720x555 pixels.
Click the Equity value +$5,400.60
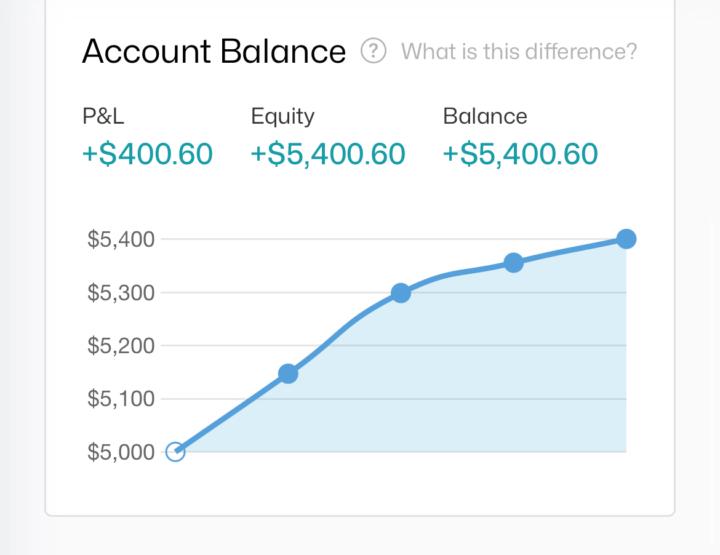coord(328,154)
